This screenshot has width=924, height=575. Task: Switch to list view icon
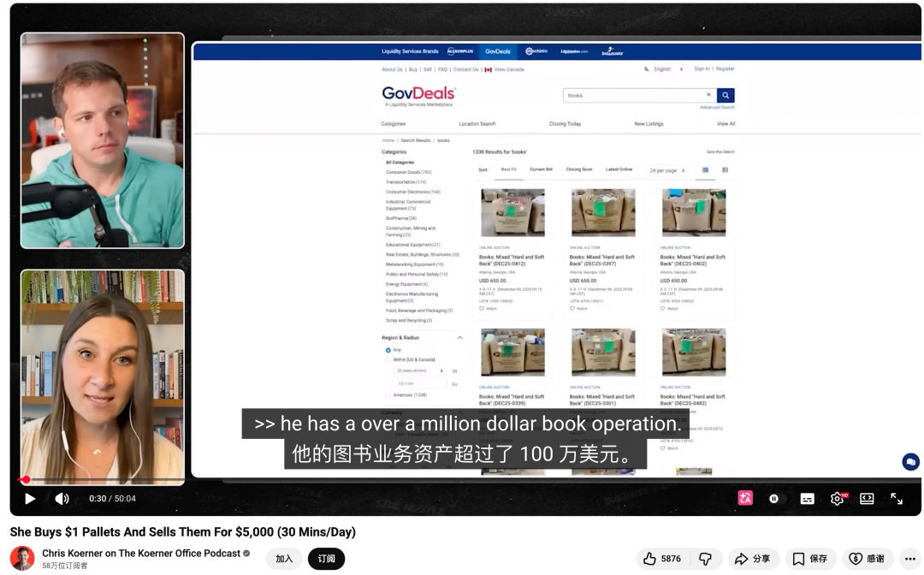tap(725, 169)
